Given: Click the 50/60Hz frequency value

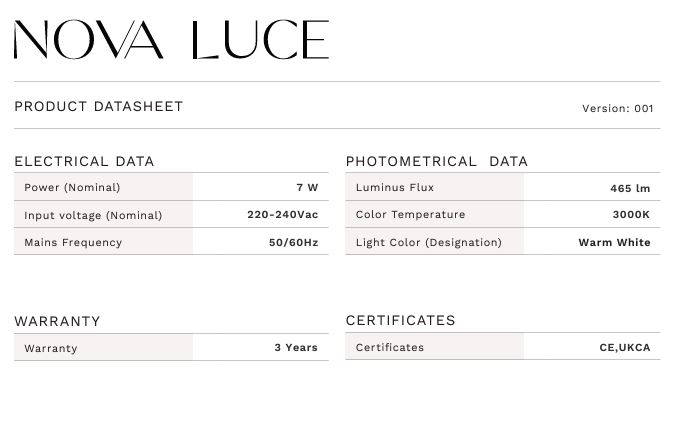Looking at the screenshot, I should (293, 242).
